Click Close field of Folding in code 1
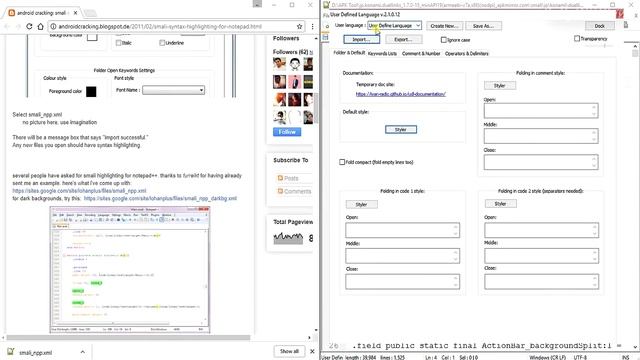640x360 pixels. (402, 282)
